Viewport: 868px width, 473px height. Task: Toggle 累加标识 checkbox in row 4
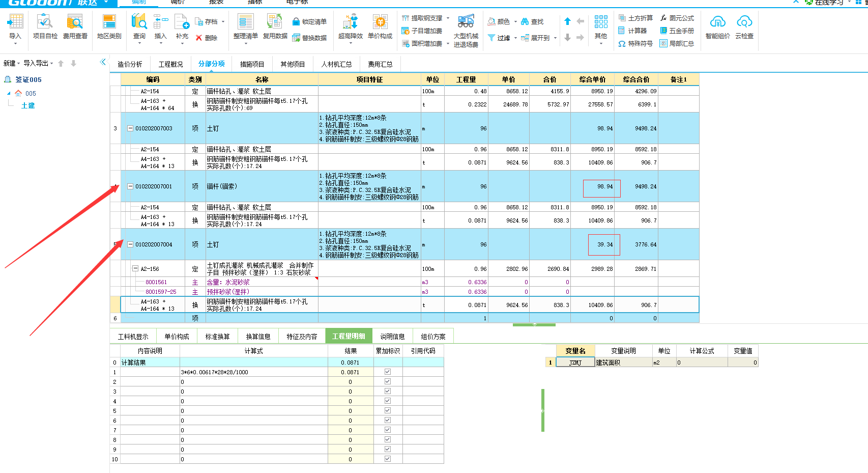(388, 401)
